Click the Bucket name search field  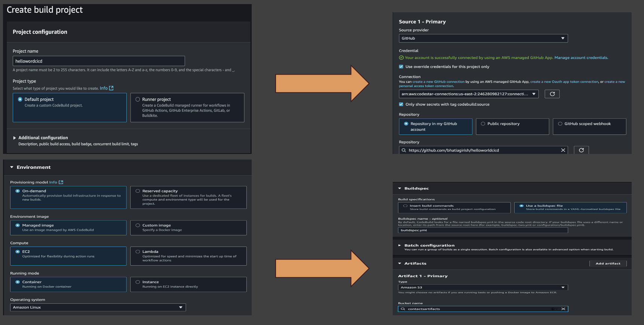pos(483,309)
